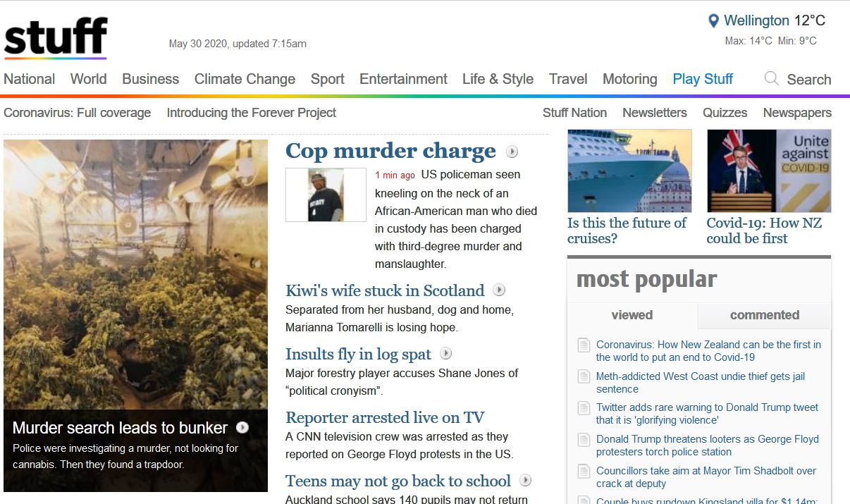Click the most popular heading
The width and height of the screenshot is (850, 504).
click(x=647, y=280)
